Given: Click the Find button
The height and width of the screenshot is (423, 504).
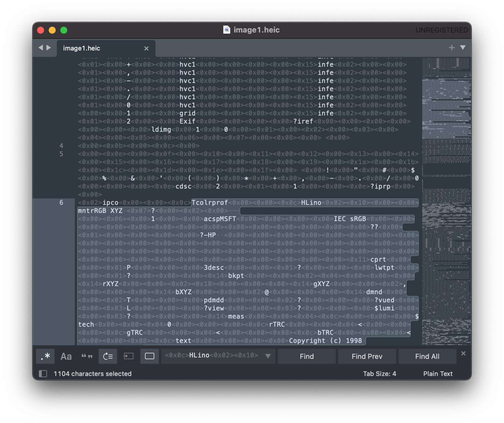Looking at the screenshot, I should point(306,356).
